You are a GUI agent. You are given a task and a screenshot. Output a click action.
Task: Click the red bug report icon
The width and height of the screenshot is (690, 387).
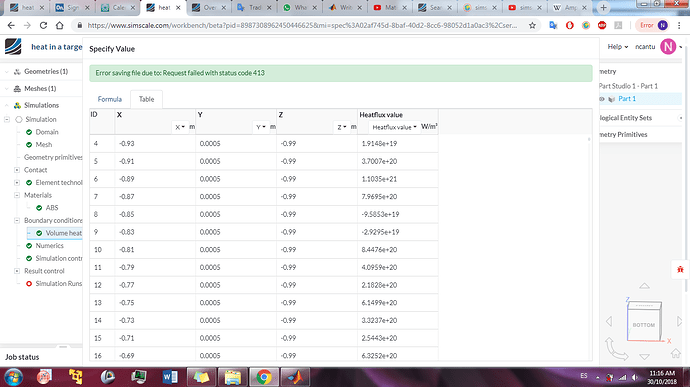pyautogui.click(x=680, y=269)
